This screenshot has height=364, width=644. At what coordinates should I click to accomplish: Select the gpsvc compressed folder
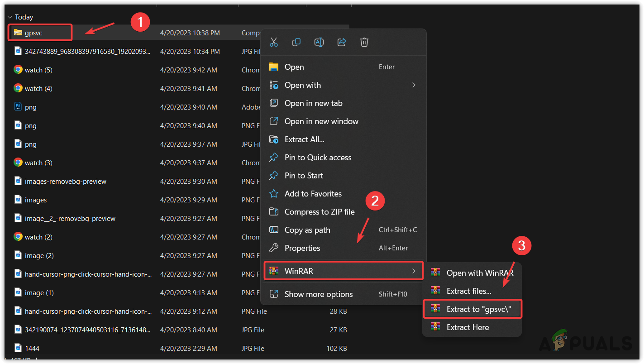pos(34,33)
